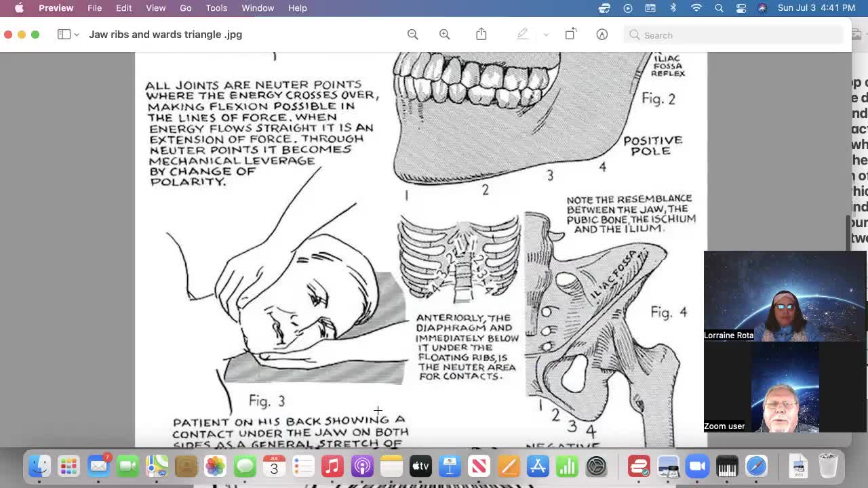The image size is (868, 488).
Task: Open the File menu
Action: (x=94, y=8)
